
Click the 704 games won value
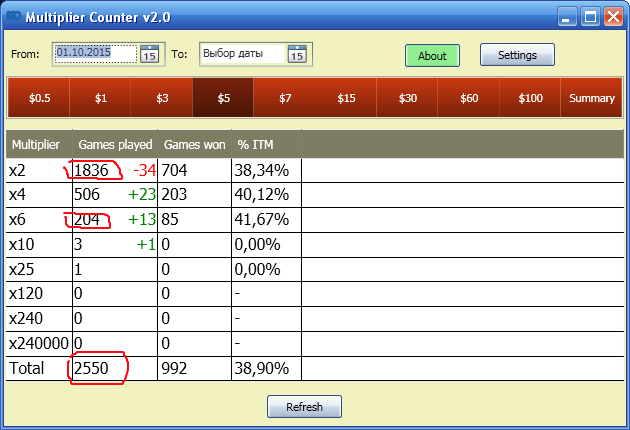tap(174, 170)
